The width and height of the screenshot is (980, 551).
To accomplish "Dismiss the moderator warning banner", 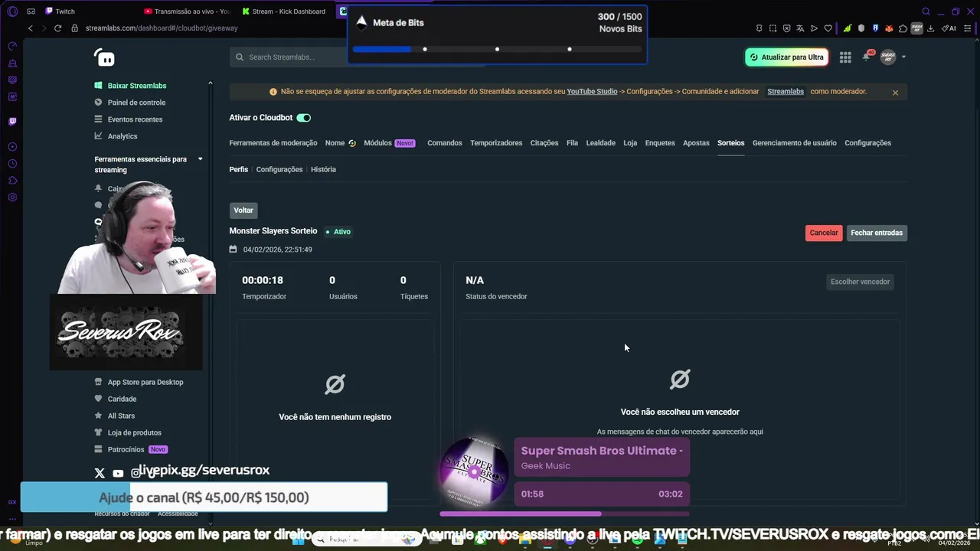I will tap(895, 93).
